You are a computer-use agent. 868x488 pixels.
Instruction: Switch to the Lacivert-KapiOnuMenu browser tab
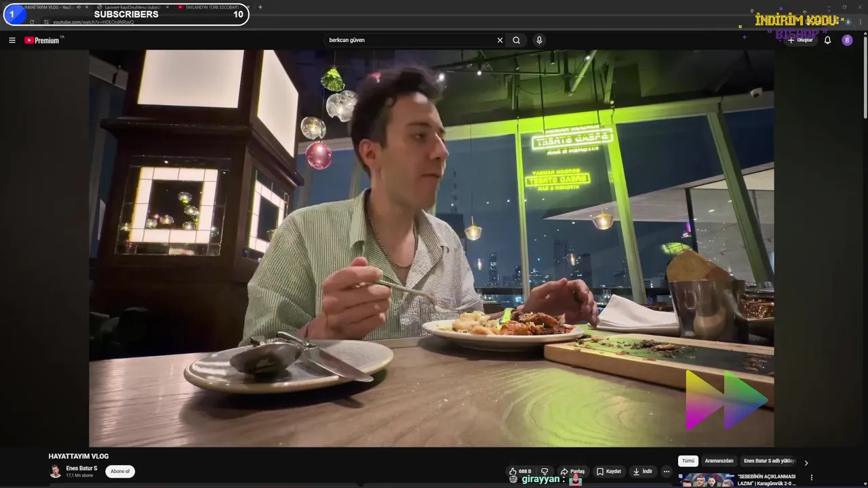[131, 7]
